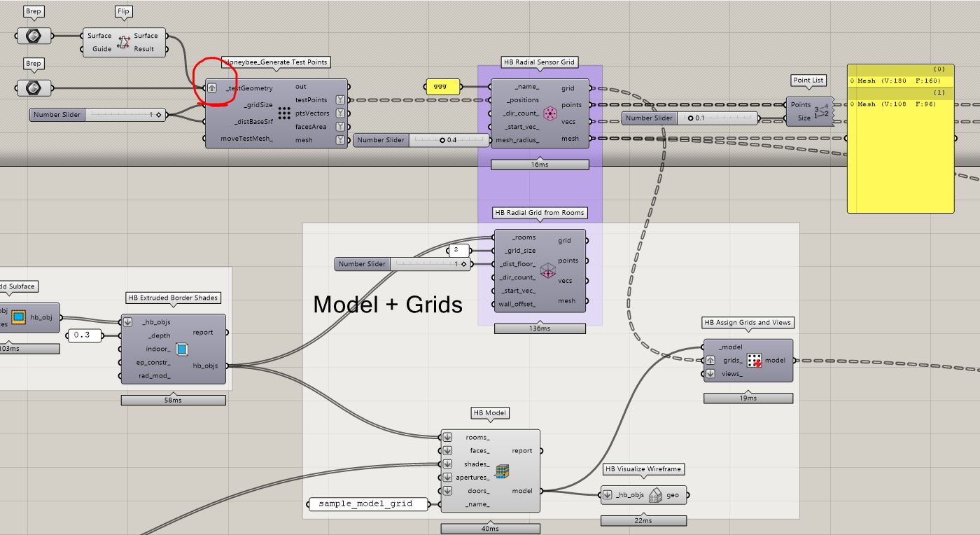Click the 'sample_model_grid' name panel
The image size is (980, 535).
(369, 504)
